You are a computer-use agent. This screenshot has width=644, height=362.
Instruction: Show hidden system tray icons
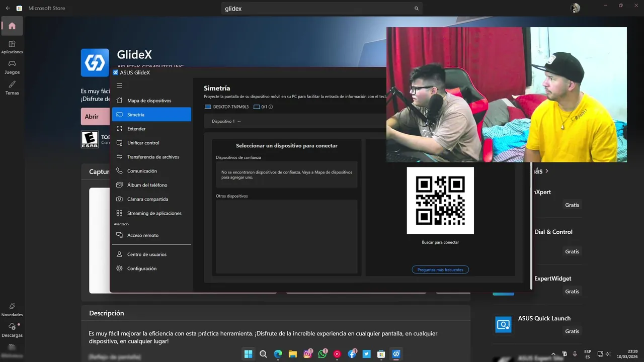[x=553, y=354]
